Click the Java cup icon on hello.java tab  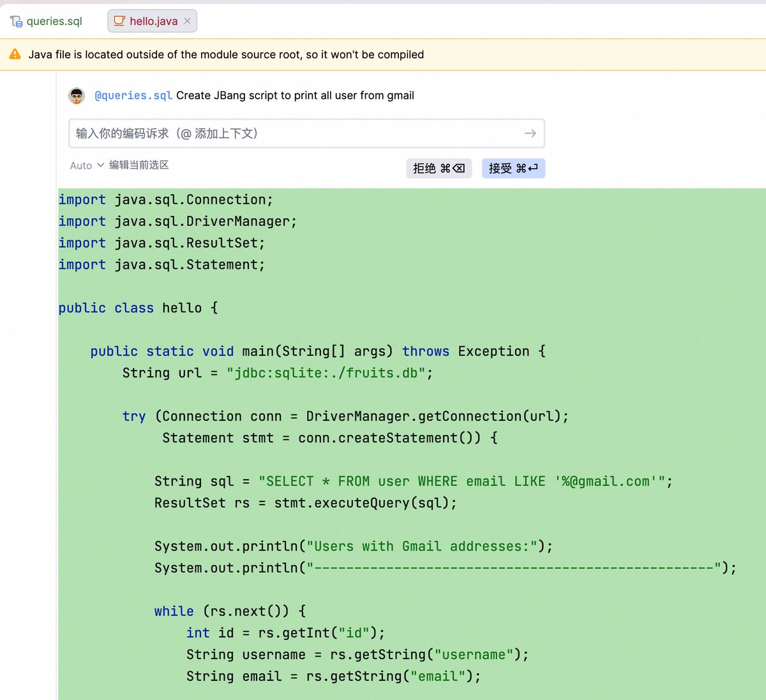[x=119, y=20]
